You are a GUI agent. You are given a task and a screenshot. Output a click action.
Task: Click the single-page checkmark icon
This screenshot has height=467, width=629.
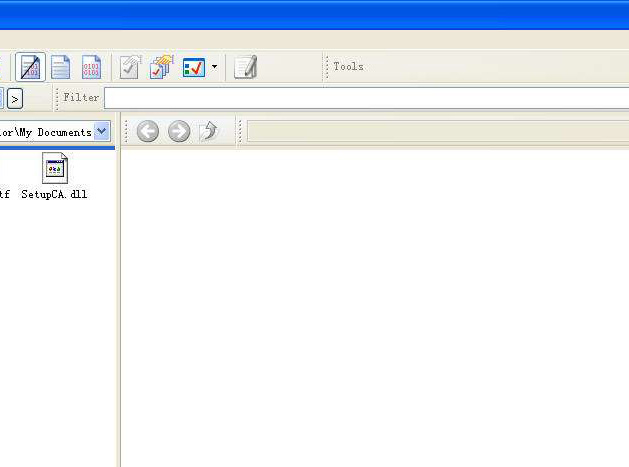pos(130,67)
